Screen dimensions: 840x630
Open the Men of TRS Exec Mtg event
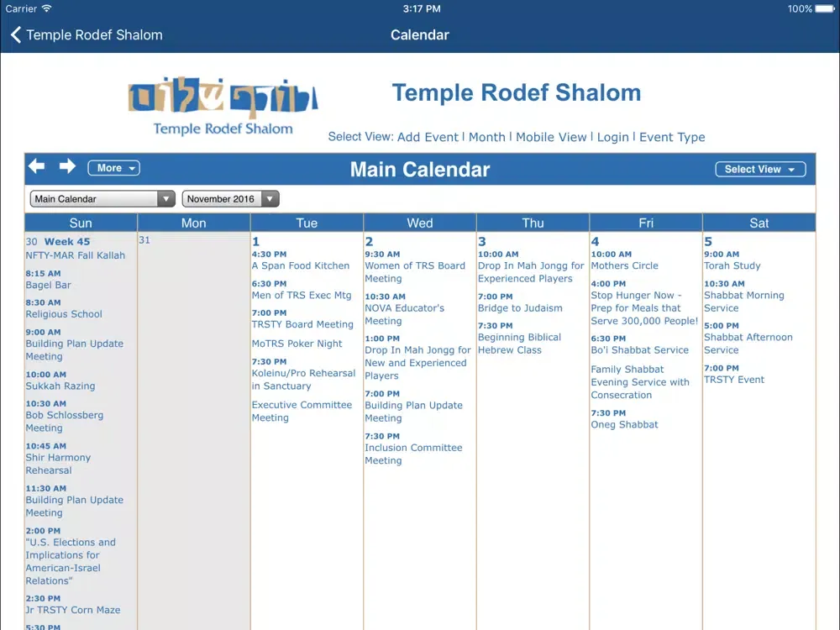pyautogui.click(x=302, y=295)
